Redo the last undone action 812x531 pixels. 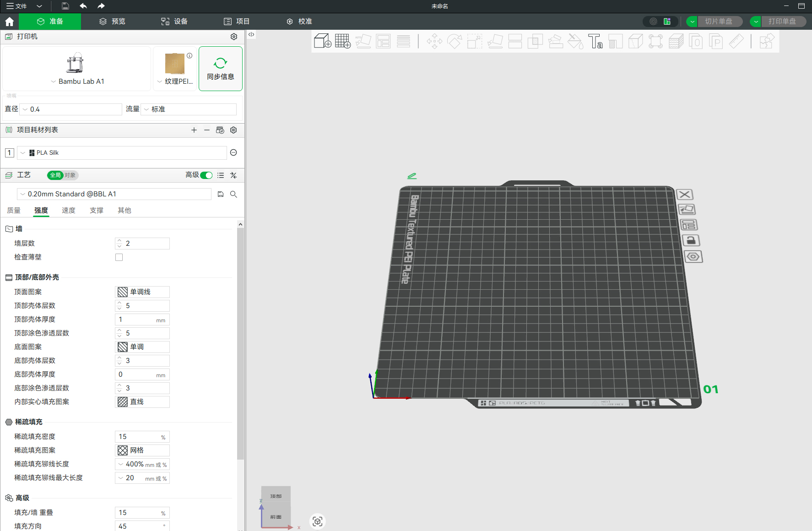[x=101, y=6]
